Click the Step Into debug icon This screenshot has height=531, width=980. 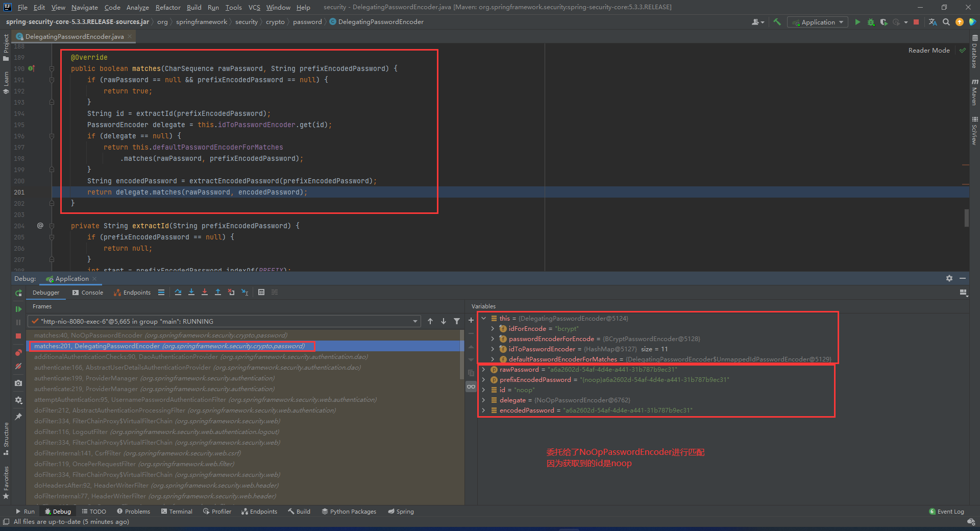[191, 292]
